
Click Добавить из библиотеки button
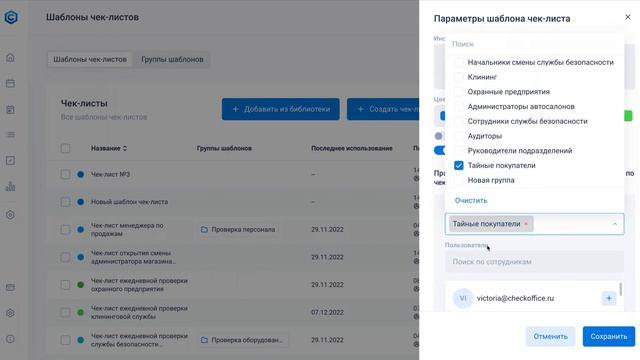pos(281,109)
